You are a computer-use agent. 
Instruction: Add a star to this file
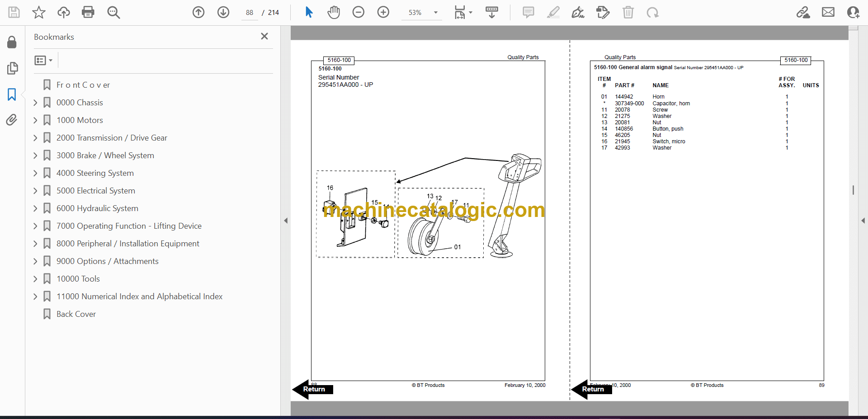pos(39,12)
